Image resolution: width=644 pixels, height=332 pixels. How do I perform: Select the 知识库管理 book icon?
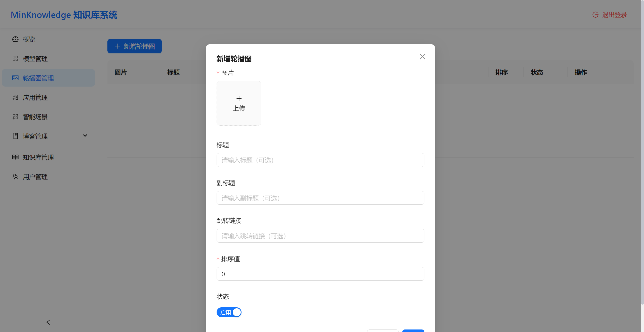tap(15, 157)
